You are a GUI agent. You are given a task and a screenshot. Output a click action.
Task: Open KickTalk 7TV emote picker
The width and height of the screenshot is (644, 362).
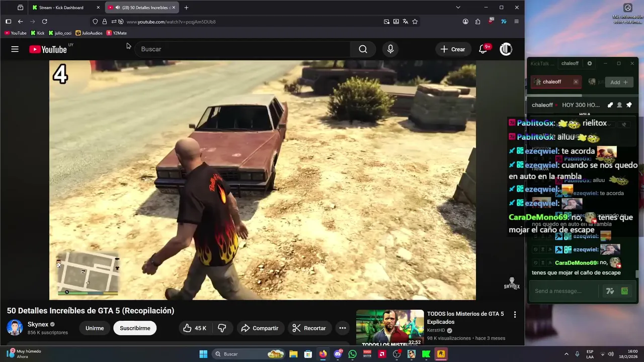(610, 291)
